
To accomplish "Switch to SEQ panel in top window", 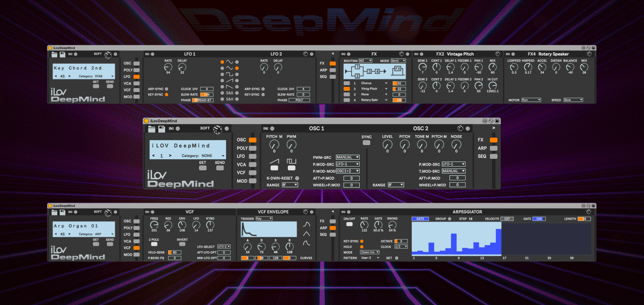I will pyautogui.click(x=333, y=77).
